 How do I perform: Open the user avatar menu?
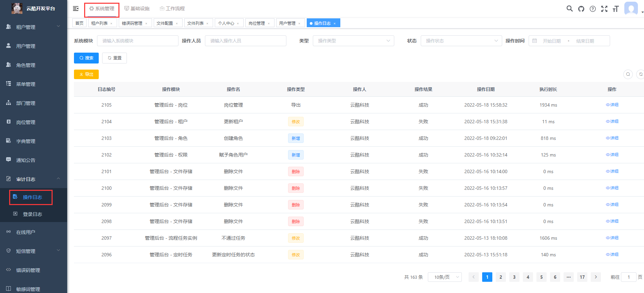[x=631, y=8]
